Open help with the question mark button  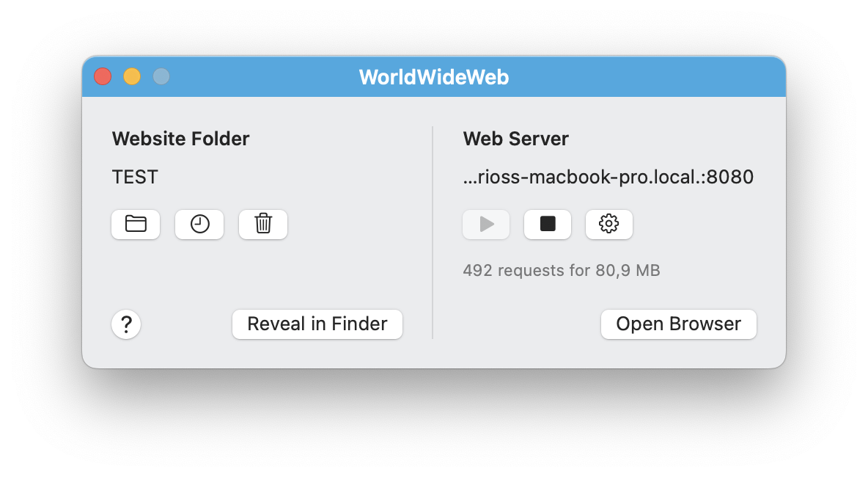pyautogui.click(x=126, y=324)
